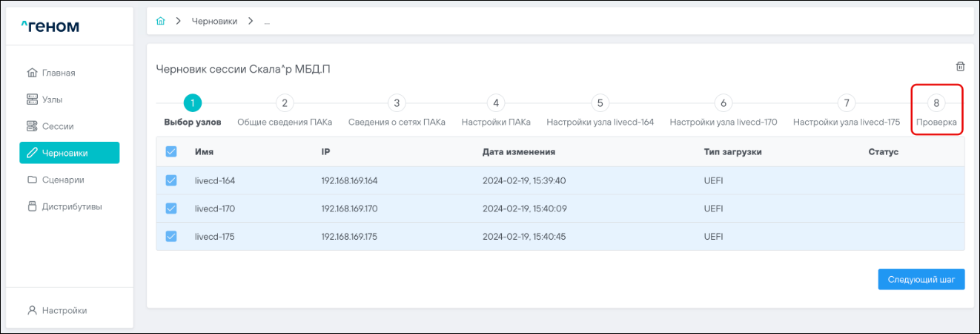Click the Геном logo
The width and height of the screenshot is (980, 334).
(50, 27)
